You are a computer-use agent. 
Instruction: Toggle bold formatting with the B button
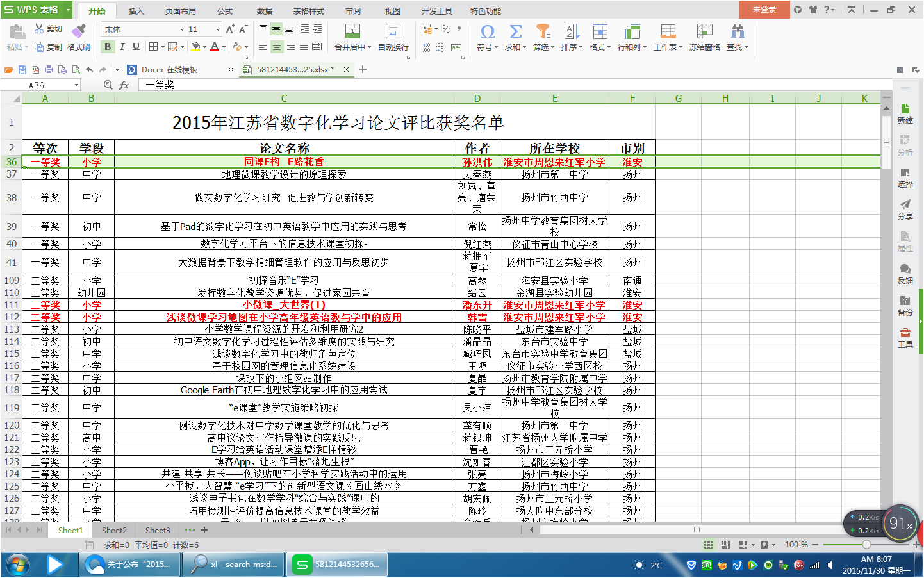(x=108, y=47)
